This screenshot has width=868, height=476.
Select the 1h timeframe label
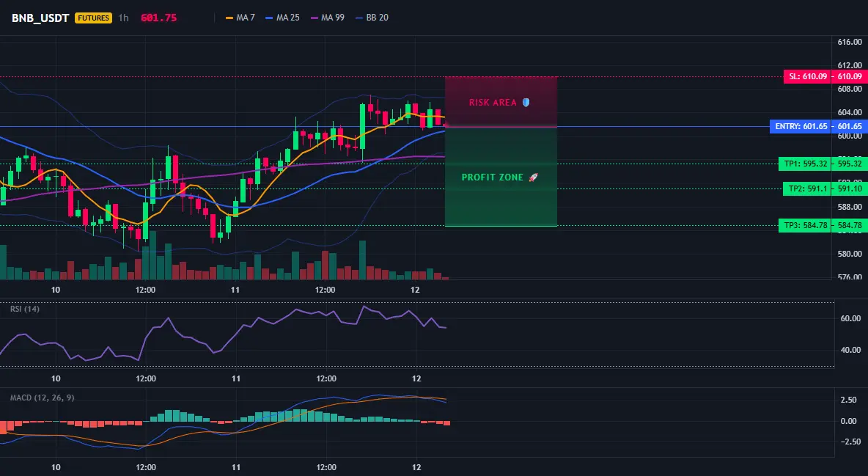click(123, 18)
